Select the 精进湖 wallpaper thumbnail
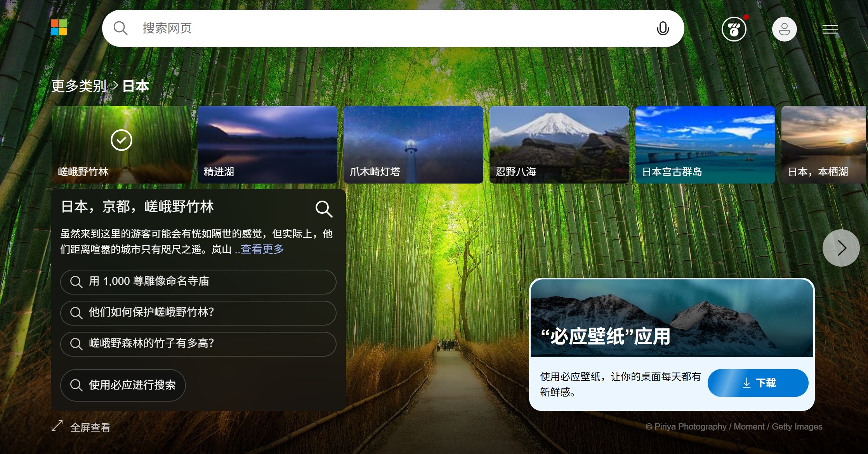This screenshot has height=454, width=868. tap(267, 144)
